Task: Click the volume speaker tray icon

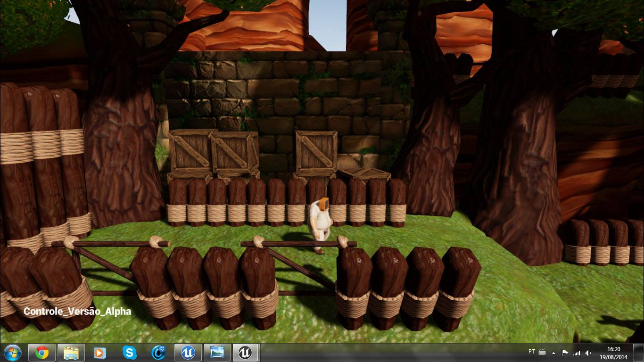Action: 588,353
